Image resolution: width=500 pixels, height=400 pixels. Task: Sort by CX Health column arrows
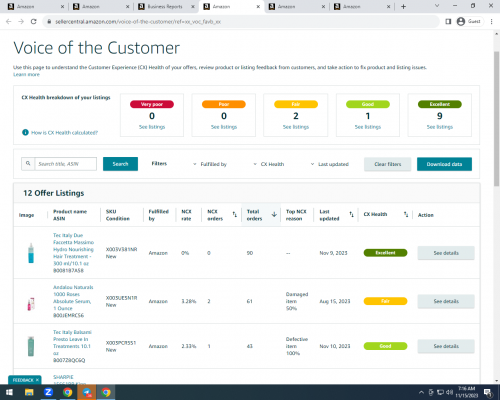point(406,214)
